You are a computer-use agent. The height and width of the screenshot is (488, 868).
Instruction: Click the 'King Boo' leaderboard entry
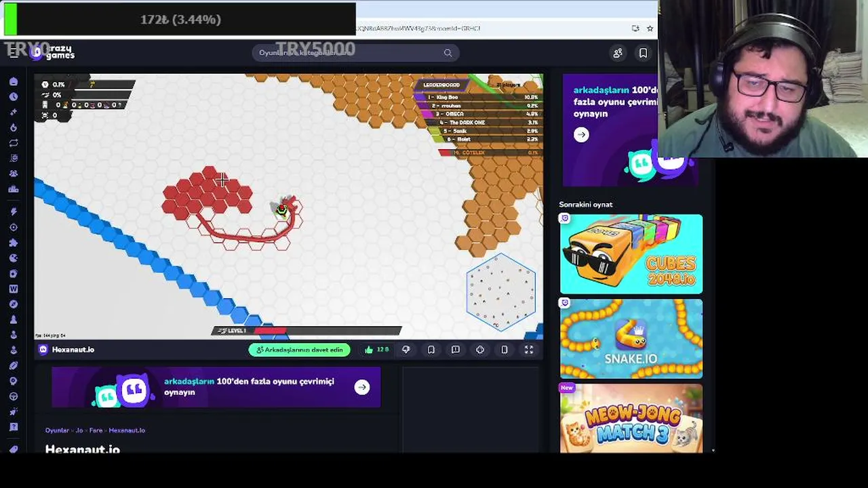point(480,98)
